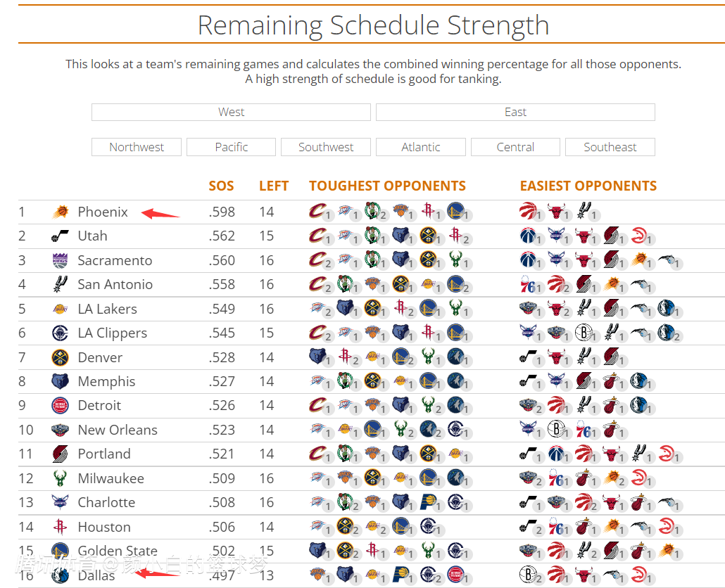725x588 pixels.
Task: Show only Atlantic division teams
Action: (421, 147)
